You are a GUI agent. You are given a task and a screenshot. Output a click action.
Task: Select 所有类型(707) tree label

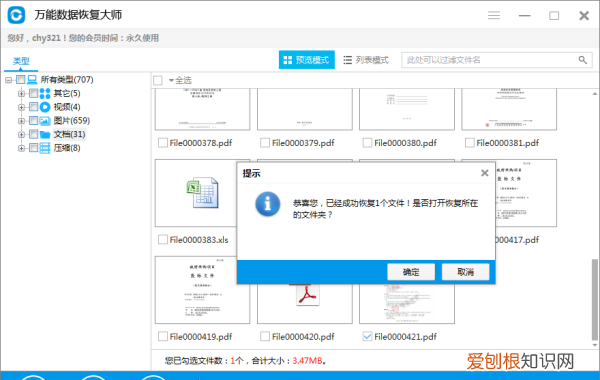coord(67,80)
